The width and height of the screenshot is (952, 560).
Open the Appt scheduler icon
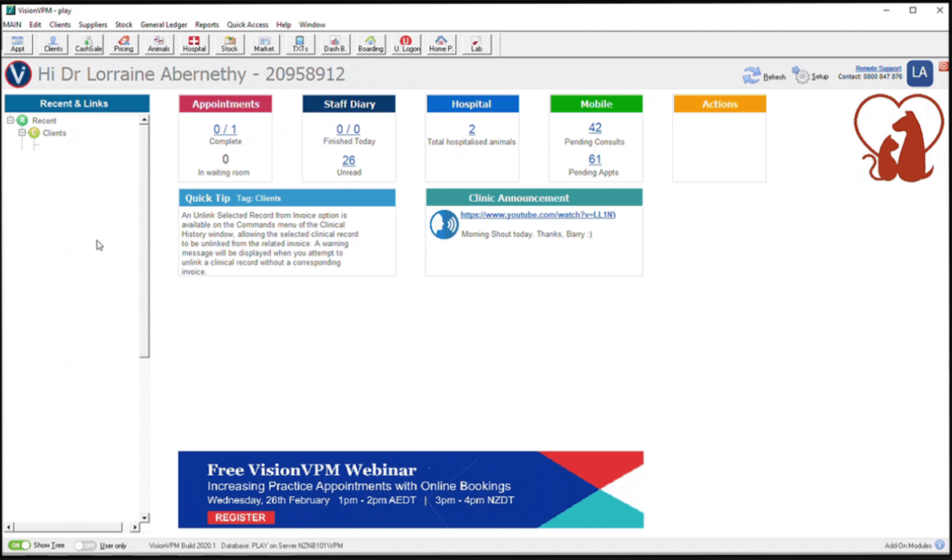click(x=18, y=44)
